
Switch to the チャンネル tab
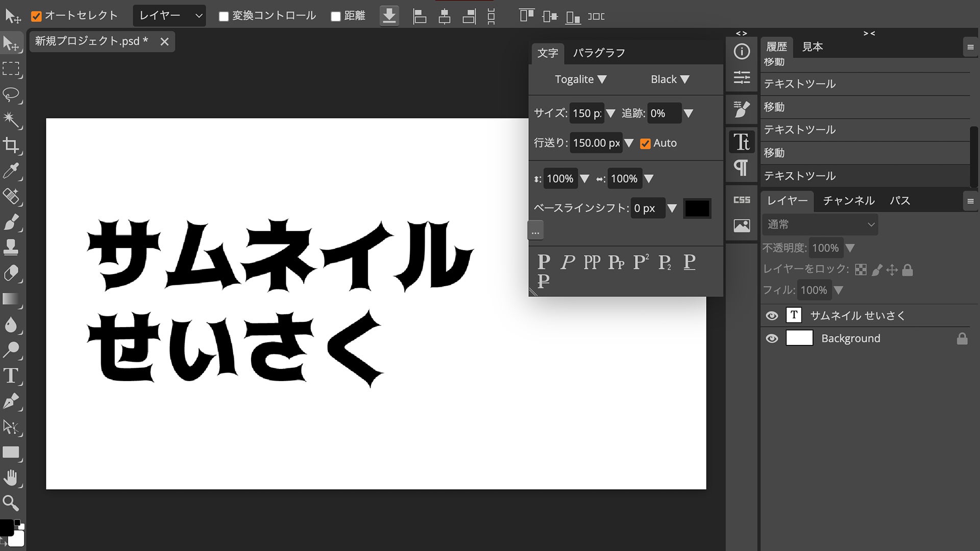tap(848, 201)
